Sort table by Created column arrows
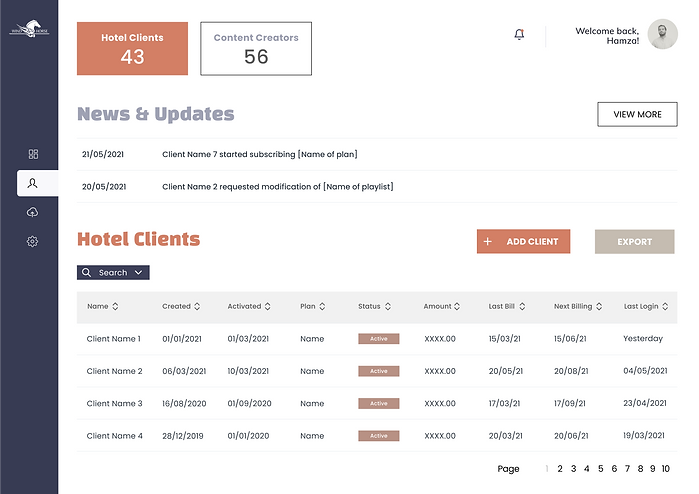This screenshot has width=699, height=494. [x=197, y=306]
